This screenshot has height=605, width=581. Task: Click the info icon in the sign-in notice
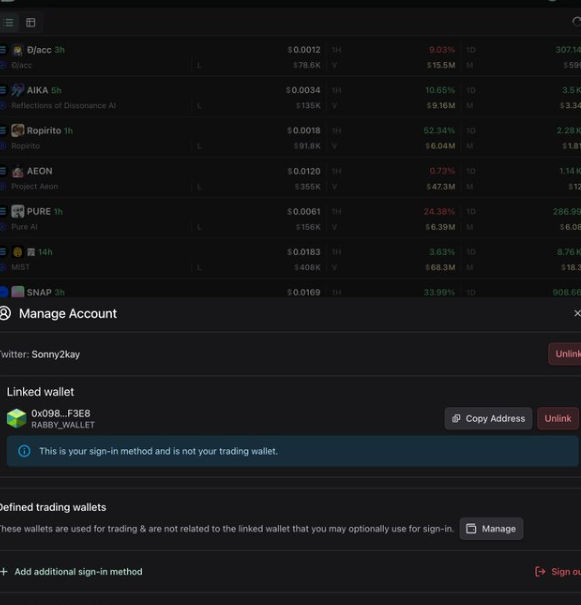click(x=24, y=451)
